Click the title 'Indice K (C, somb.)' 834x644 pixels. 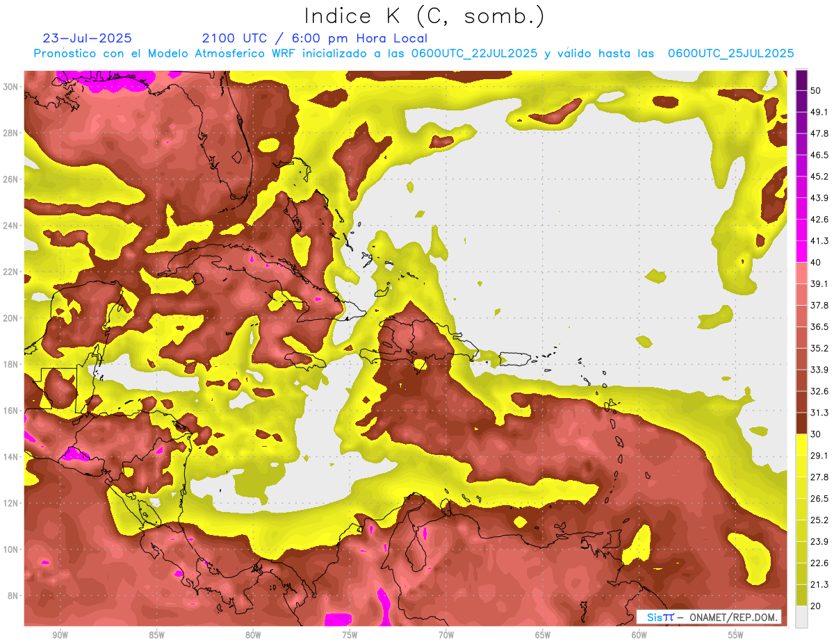pyautogui.click(x=425, y=17)
